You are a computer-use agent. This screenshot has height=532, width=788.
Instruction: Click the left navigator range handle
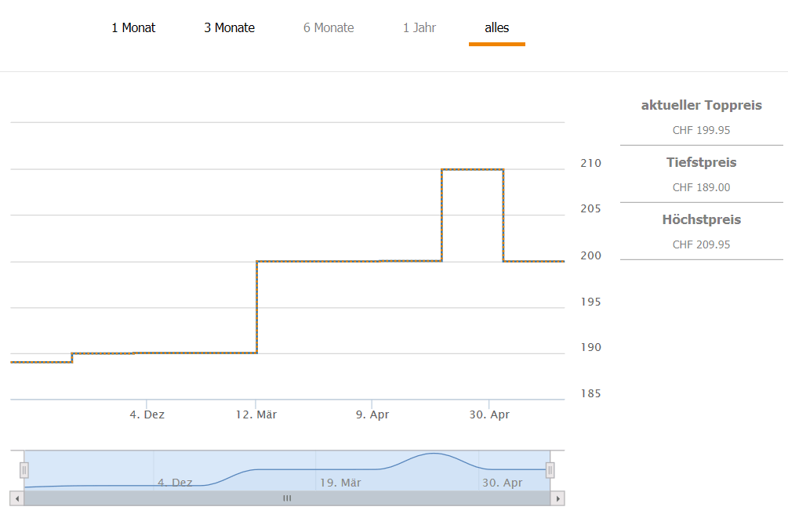click(x=24, y=469)
